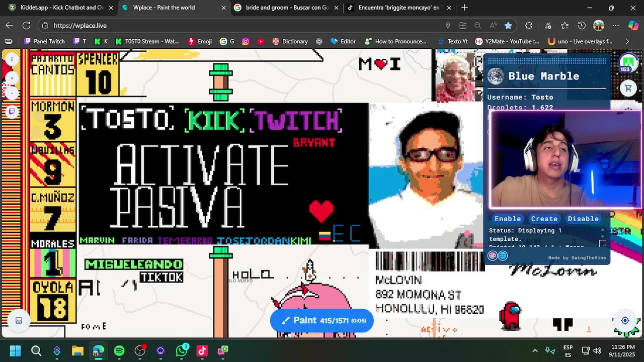Click the read aloud icon
Screen dimensions: 644x362
pos(493,25)
